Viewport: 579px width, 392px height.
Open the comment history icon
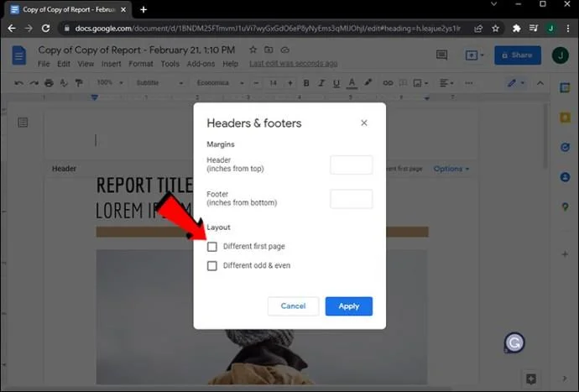[441, 55]
